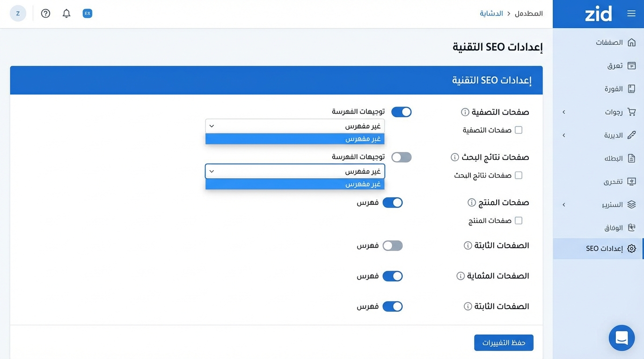Tick the صفحات نتائج البحث checkbox

tap(519, 175)
